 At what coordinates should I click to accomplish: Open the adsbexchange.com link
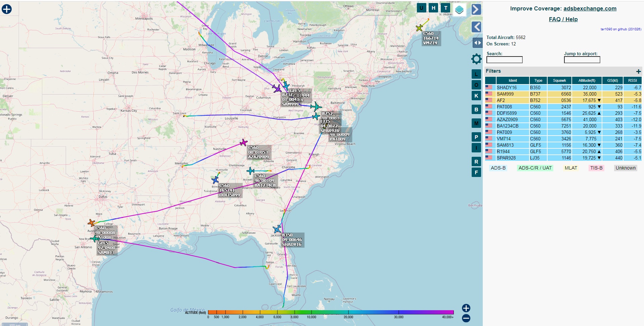click(x=590, y=8)
